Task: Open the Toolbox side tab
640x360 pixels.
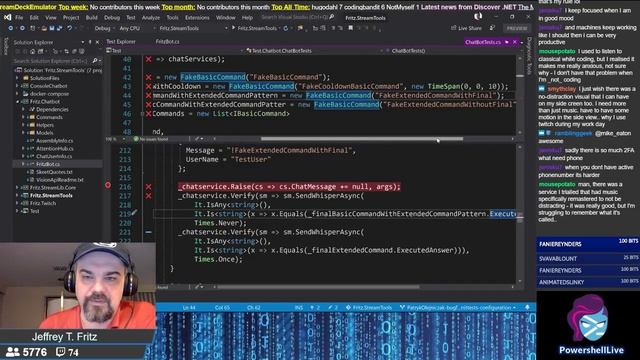Action: click(x=5, y=46)
